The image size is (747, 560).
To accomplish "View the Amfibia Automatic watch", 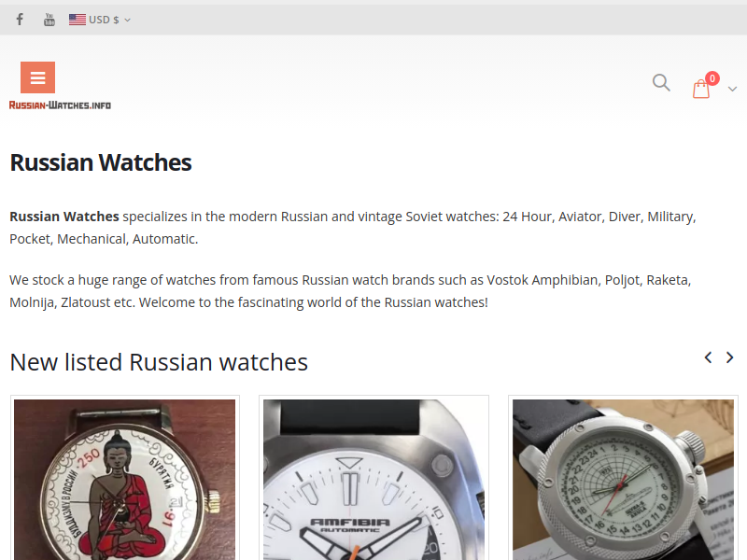I will click(x=373, y=480).
